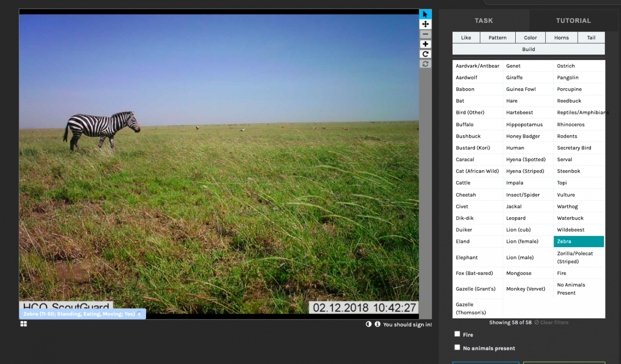This screenshot has width=621, height=364.
Task: Tick the Fire checkbox
Action: tap(457, 334)
